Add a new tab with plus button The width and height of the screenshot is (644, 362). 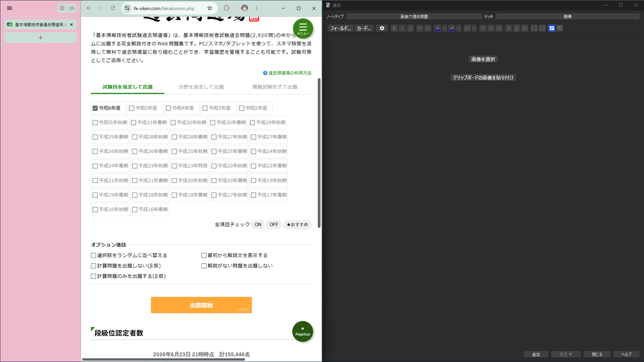40,38
